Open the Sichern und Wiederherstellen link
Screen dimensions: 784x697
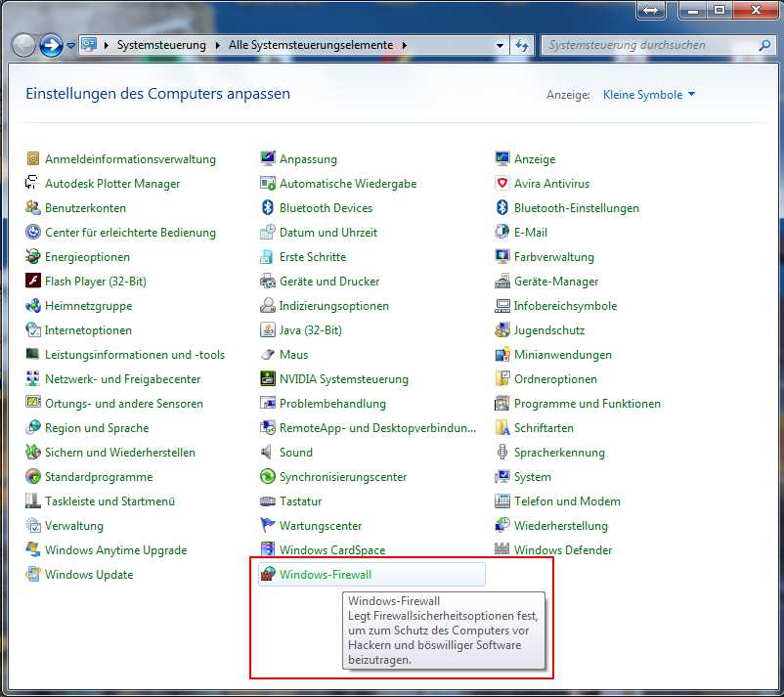coord(120,453)
